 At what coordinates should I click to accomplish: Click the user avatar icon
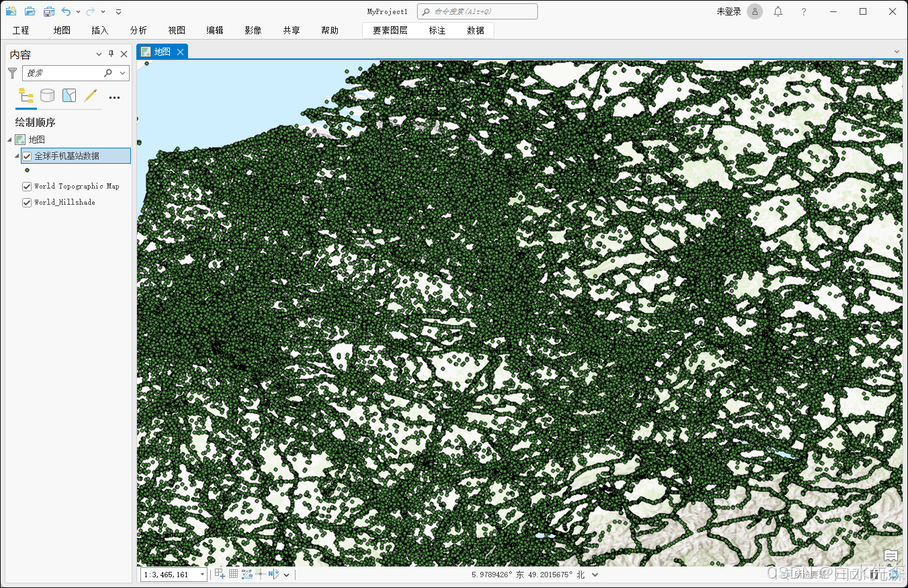tap(755, 11)
